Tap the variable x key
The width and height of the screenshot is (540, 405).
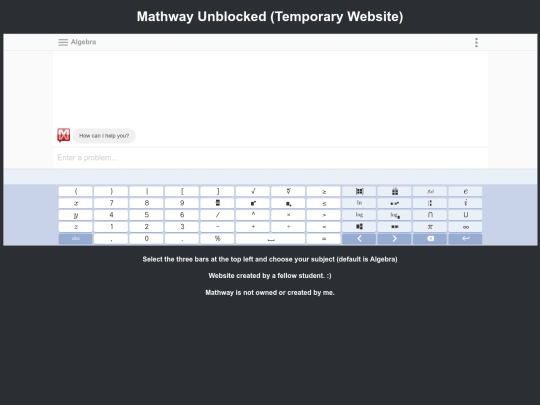coord(75,203)
